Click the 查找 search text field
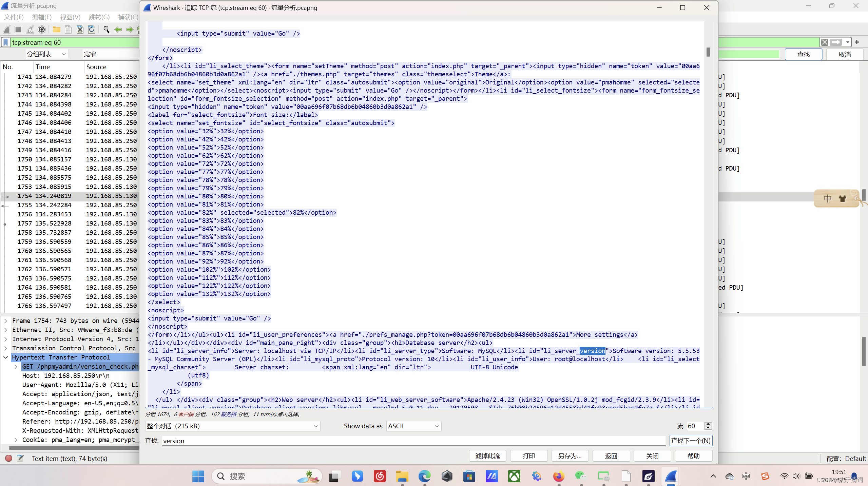The height and width of the screenshot is (486, 868). (x=413, y=441)
